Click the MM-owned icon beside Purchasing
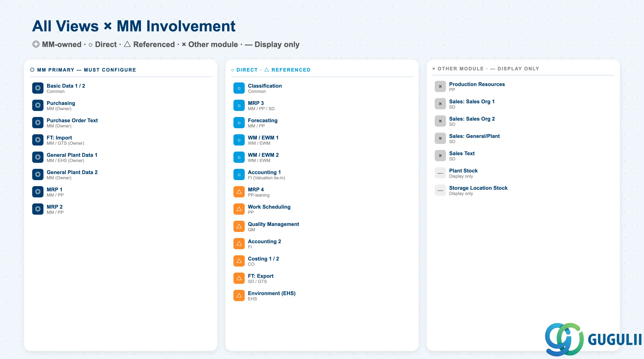Image resolution: width=644 pixels, height=359 pixels. [38, 105]
